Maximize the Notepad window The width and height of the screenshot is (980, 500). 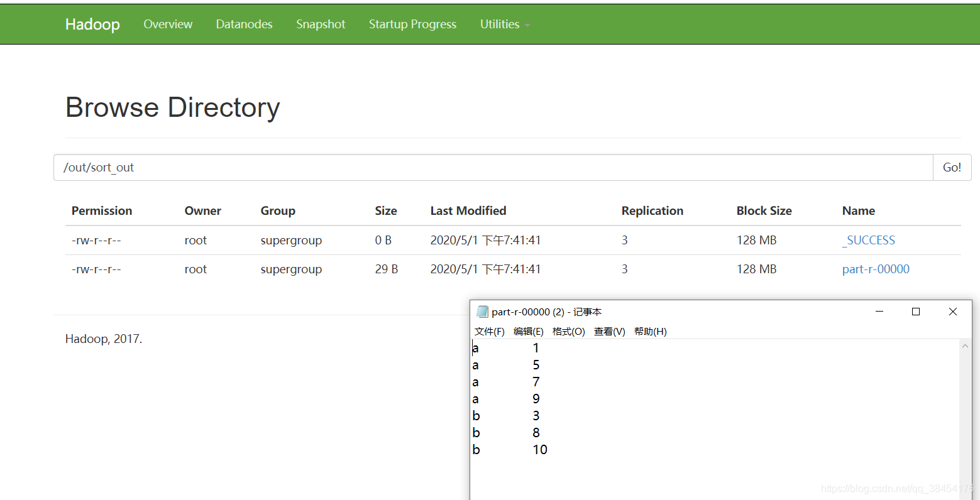click(916, 312)
